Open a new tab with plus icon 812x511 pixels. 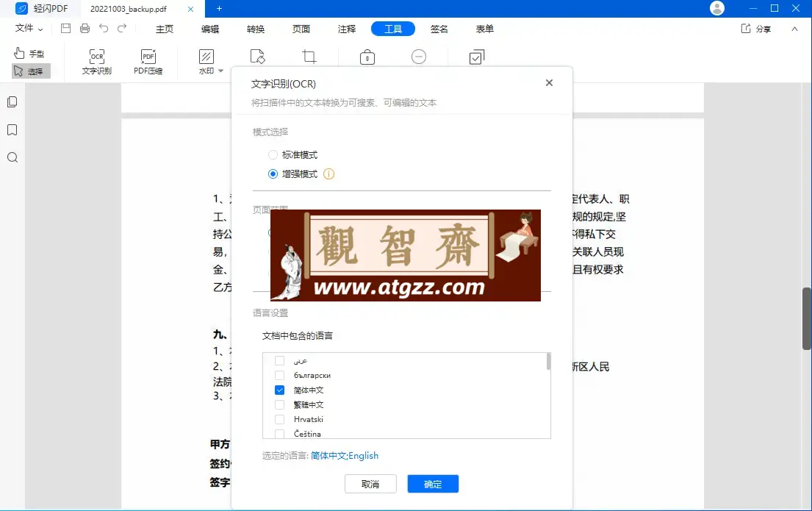pos(219,8)
